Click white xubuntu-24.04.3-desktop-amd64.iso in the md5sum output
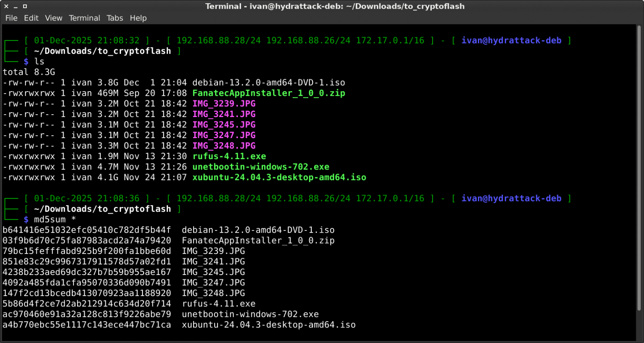Viewport: 644px width, 343px height. tap(269, 325)
